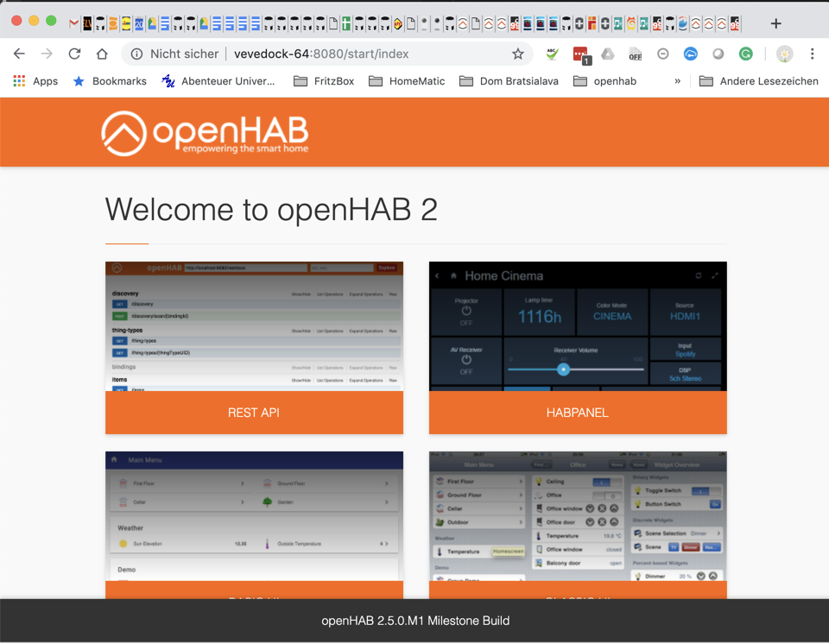Open the REST API tile button
The width and height of the screenshot is (829, 644).
coord(254,413)
